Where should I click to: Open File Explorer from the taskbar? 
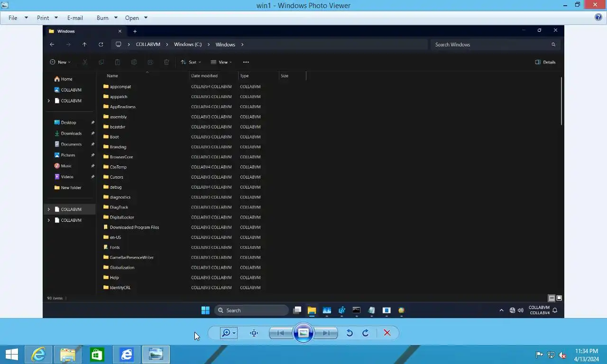coord(68,355)
